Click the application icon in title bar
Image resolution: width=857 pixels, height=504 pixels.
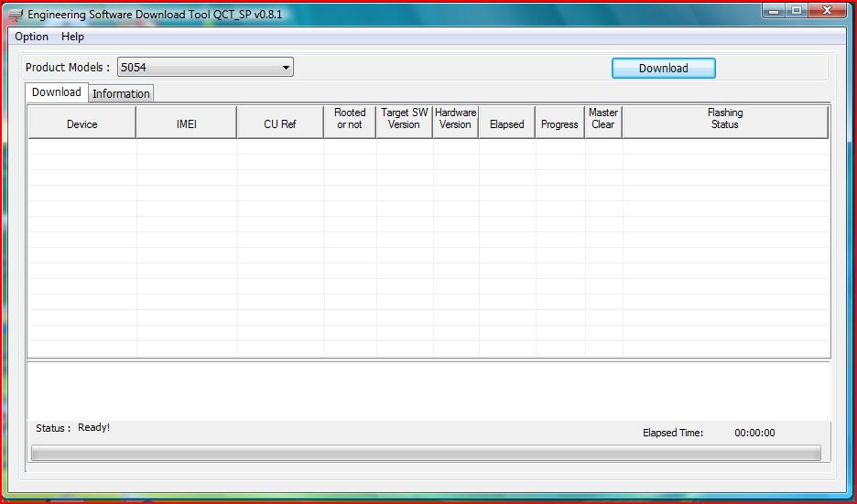16,16
